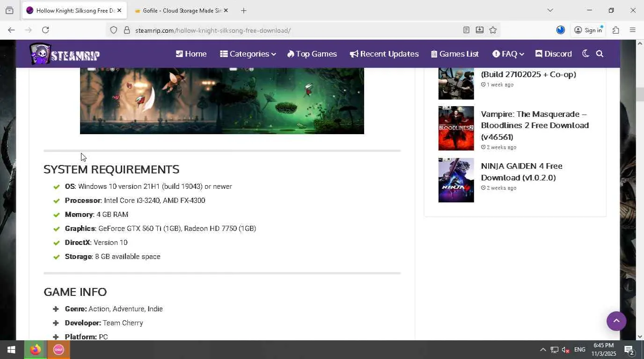This screenshot has width=644, height=359.
Task: Switch to the Gofile Cloud Storage tab
Action: pos(182,10)
